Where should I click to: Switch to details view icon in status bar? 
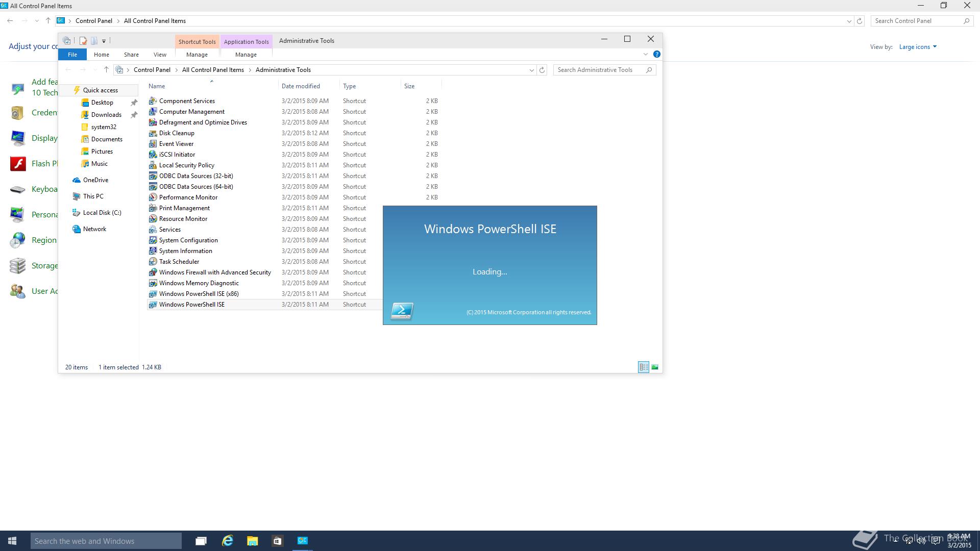644,367
